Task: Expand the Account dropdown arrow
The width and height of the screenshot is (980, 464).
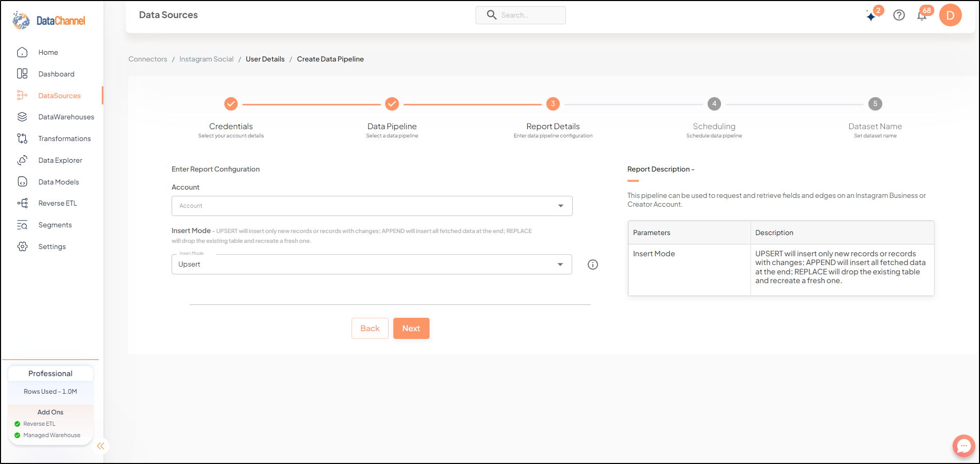Action: (x=561, y=206)
